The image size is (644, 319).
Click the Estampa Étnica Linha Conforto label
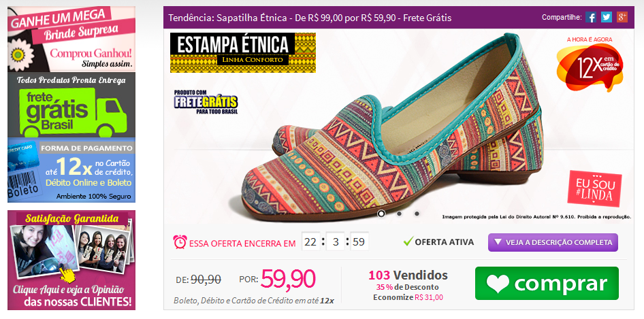pyautogui.click(x=243, y=52)
